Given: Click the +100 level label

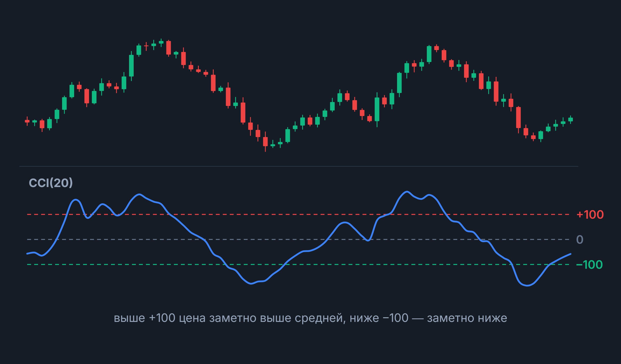Looking at the screenshot, I should tap(590, 215).
